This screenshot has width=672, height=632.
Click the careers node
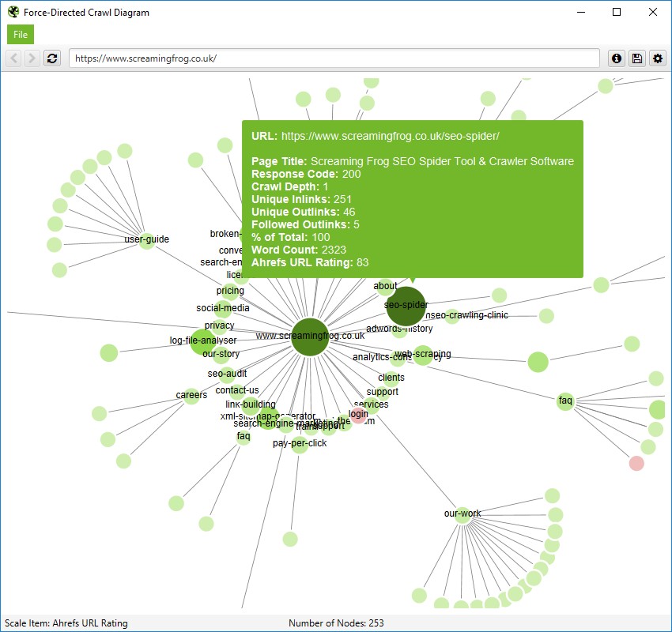point(191,396)
